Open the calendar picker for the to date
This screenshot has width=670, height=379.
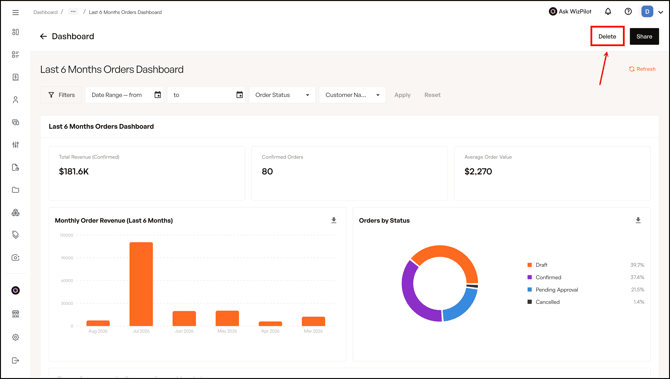point(240,95)
